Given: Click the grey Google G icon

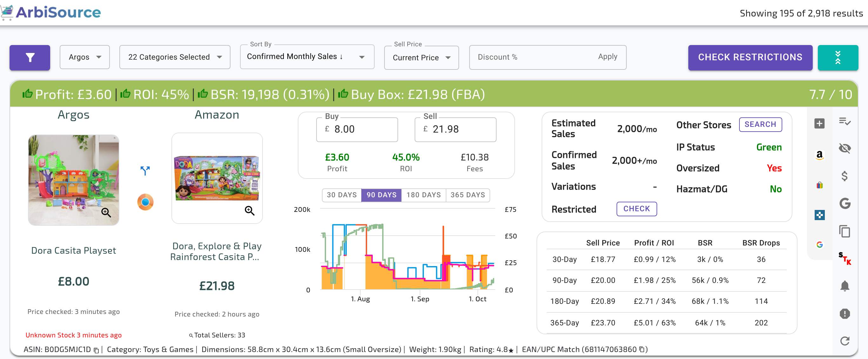Looking at the screenshot, I should (x=845, y=203).
